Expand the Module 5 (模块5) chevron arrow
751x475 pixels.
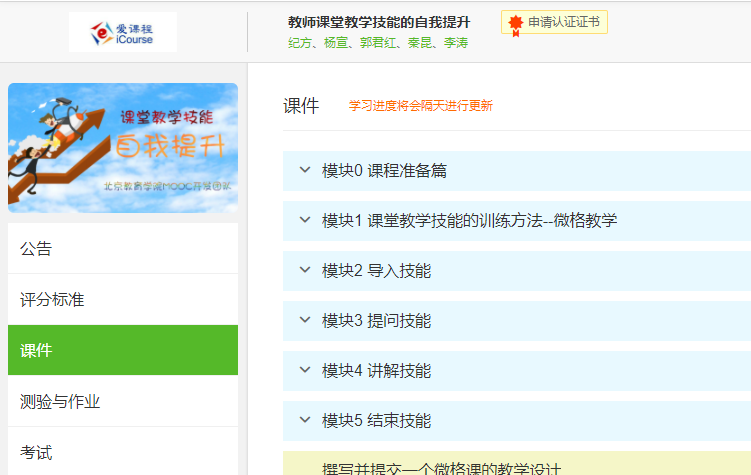point(305,420)
